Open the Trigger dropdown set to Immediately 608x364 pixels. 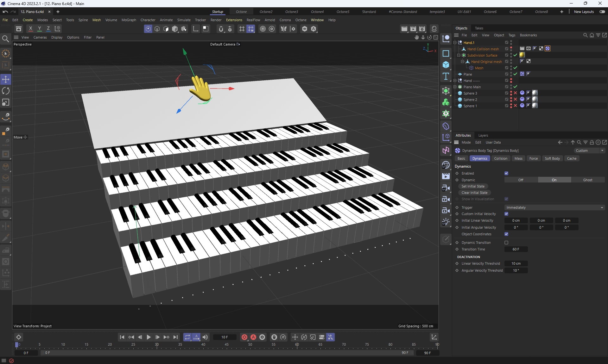pyautogui.click(x=554, y=208)
